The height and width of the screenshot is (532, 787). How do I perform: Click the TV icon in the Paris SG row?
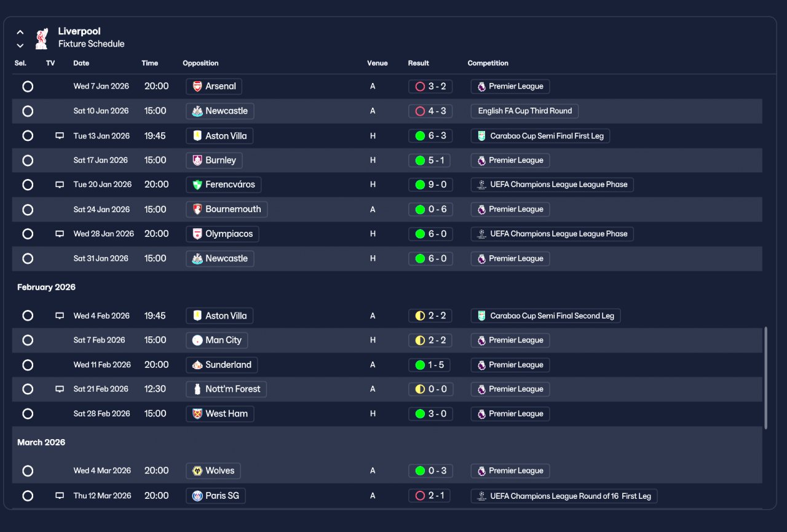coord(60,496)
